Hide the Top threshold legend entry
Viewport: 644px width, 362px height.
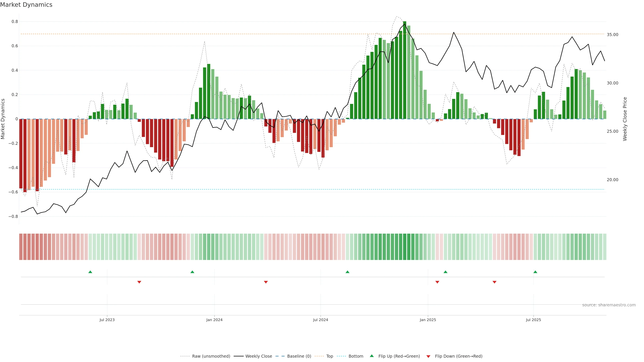click(330, 356)
